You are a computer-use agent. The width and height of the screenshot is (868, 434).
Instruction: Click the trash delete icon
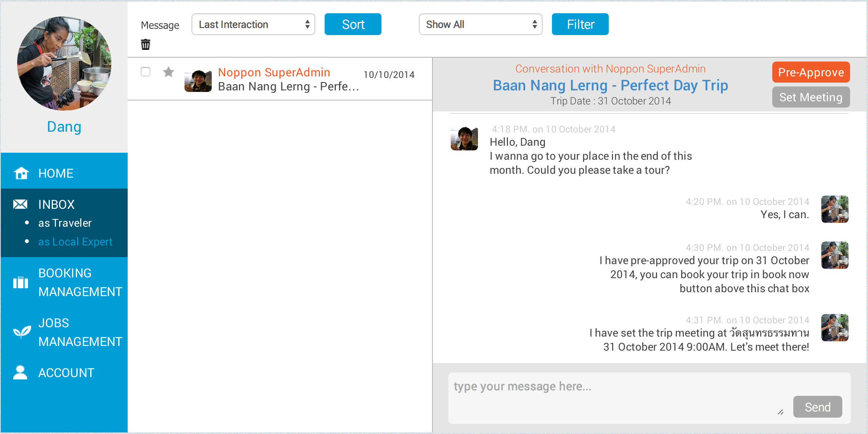pyautogui.click(x=146, y=44)
